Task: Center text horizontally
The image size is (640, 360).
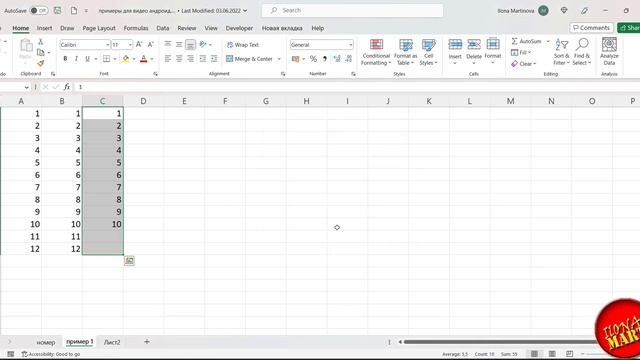Action: [179, 59]
